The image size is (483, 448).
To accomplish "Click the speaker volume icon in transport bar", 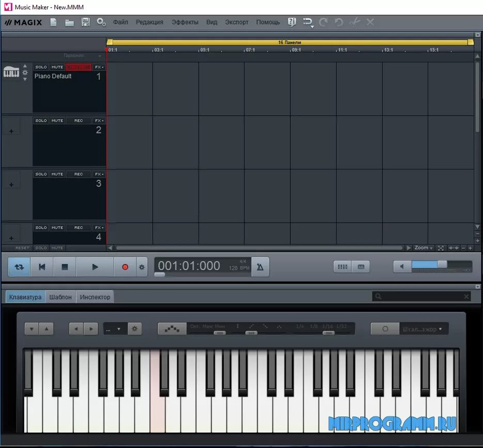I will coord(402,267).
